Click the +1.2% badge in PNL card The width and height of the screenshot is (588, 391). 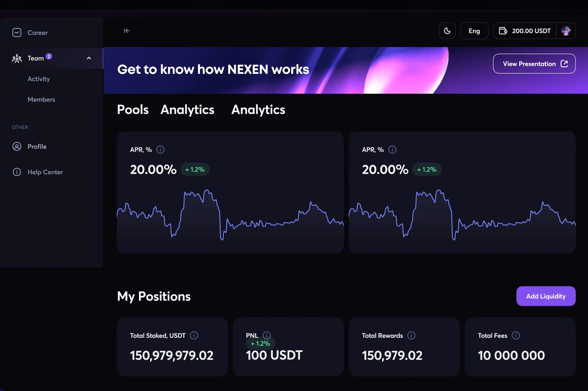click(261, 344)
